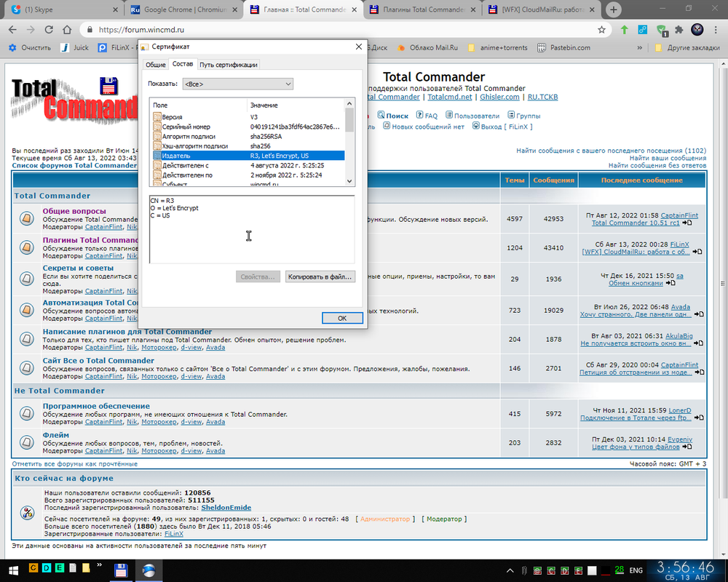Open Total Commander floppy taskbar icon
Image resolution: width=728 pixels, height=582 pixels.
pyautogui.click(x=121, y=570)
